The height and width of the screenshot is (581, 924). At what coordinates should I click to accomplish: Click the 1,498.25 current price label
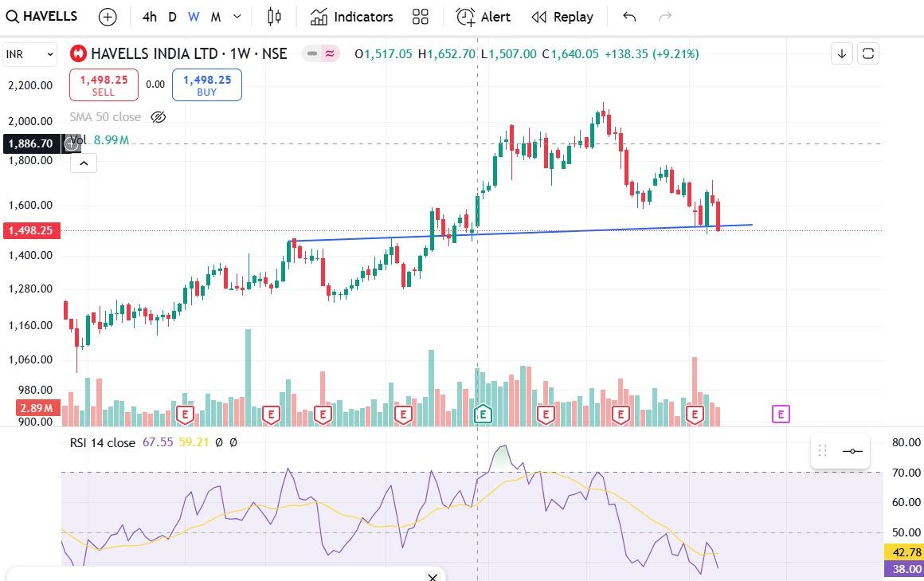31,230
